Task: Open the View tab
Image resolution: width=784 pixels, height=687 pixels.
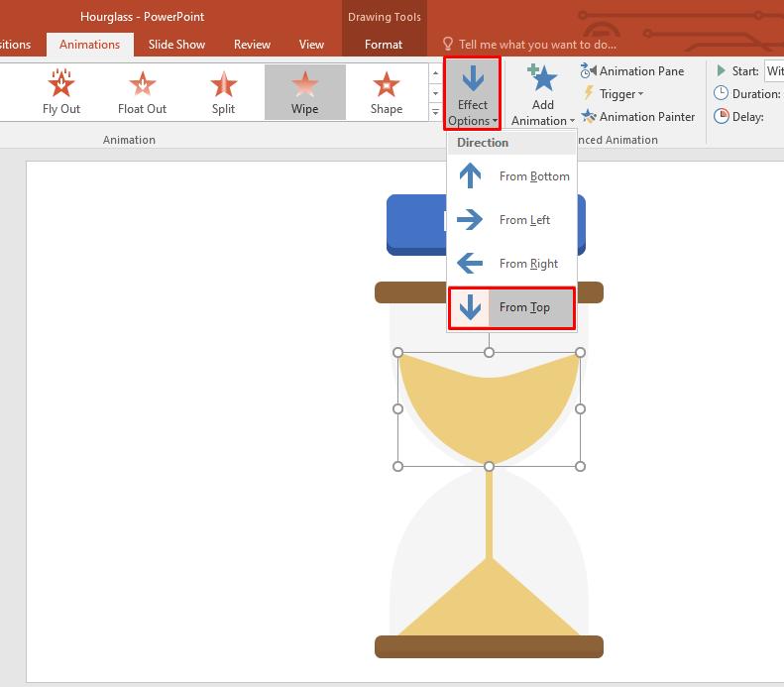Action: tap(311, 45)
